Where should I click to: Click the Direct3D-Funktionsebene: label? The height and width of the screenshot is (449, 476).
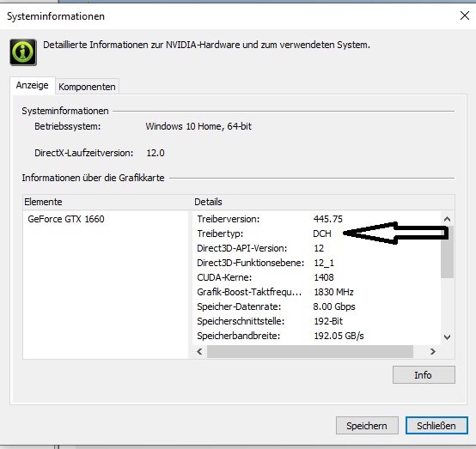[x=250, y=263]
